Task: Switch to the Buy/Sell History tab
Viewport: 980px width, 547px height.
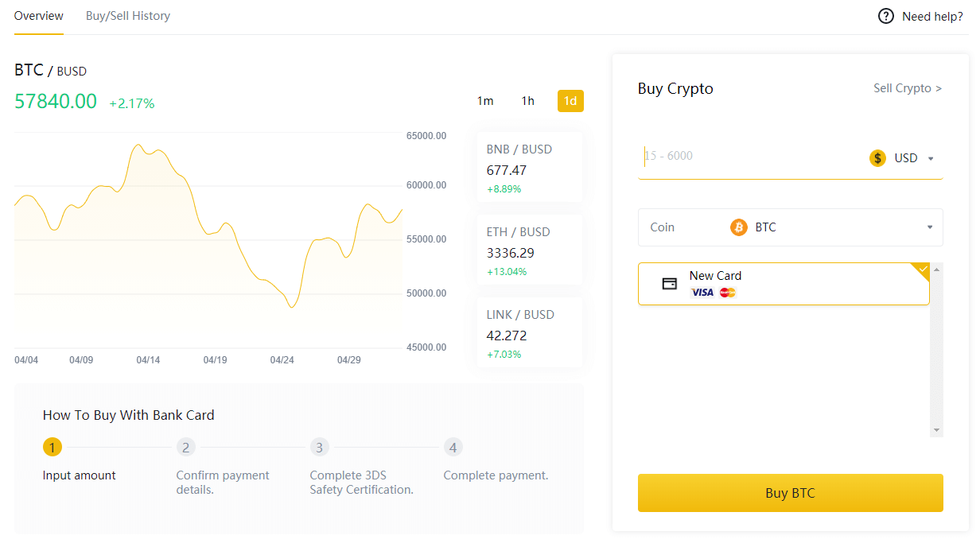Action: 127,15
